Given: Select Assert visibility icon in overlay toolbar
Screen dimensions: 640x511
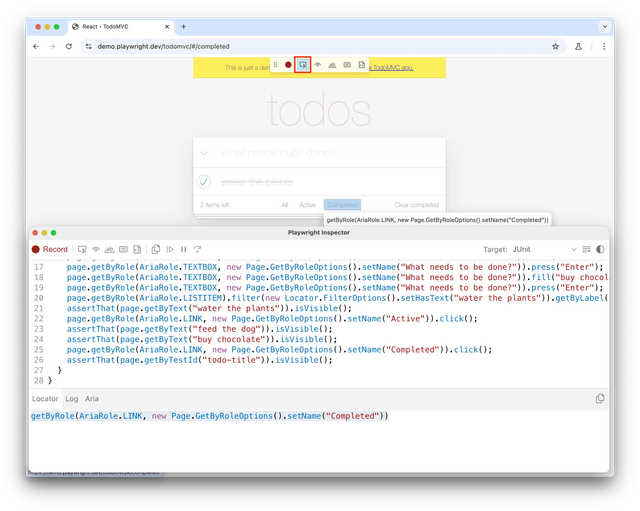Looking at the screenshot, I should (x=318, y=64).
